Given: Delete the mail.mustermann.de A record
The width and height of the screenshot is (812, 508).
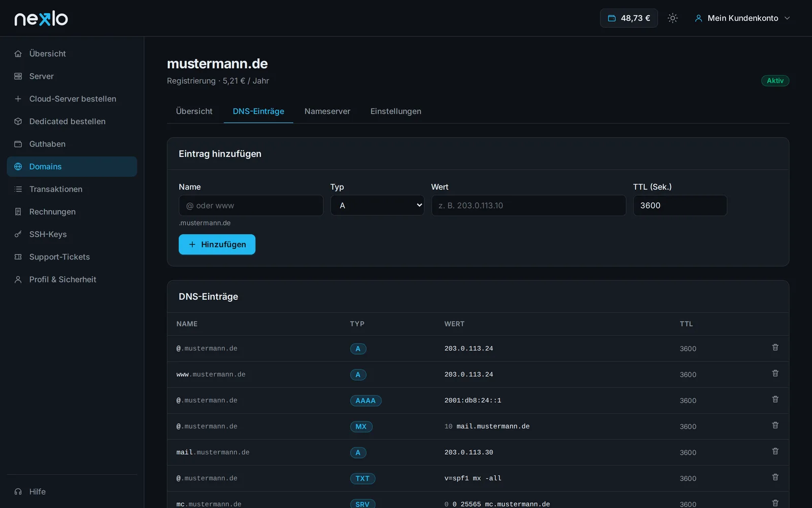Looking at the screenshot, I should point(775,451).
